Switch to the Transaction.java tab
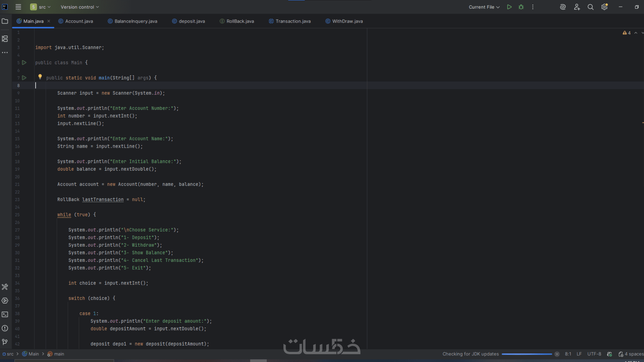This screenshot has width=644, height=362. (x=290, y=21)
